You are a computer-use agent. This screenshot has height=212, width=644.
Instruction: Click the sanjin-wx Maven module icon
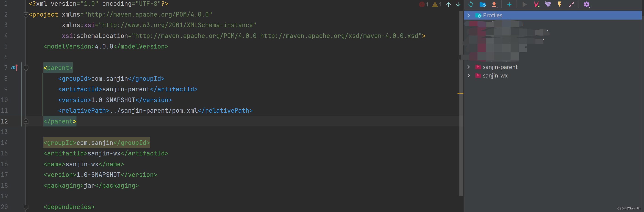pyautogui.click(x=478, y=76)
